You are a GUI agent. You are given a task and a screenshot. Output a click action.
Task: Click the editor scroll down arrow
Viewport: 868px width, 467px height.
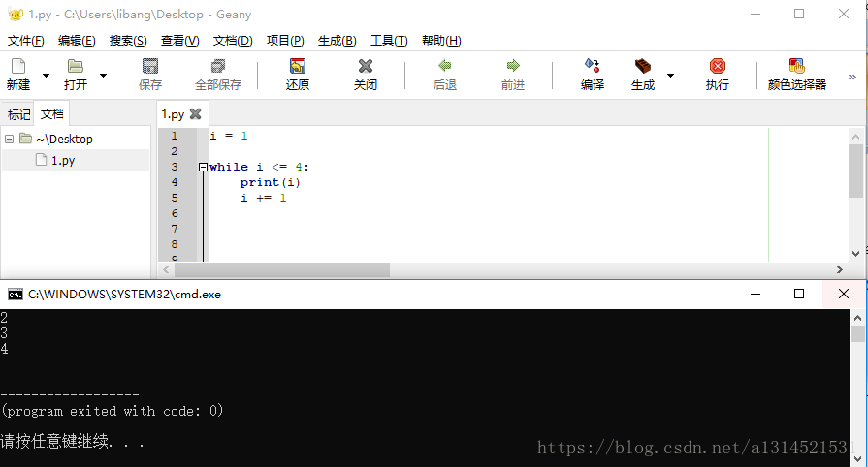click(855, 254)
